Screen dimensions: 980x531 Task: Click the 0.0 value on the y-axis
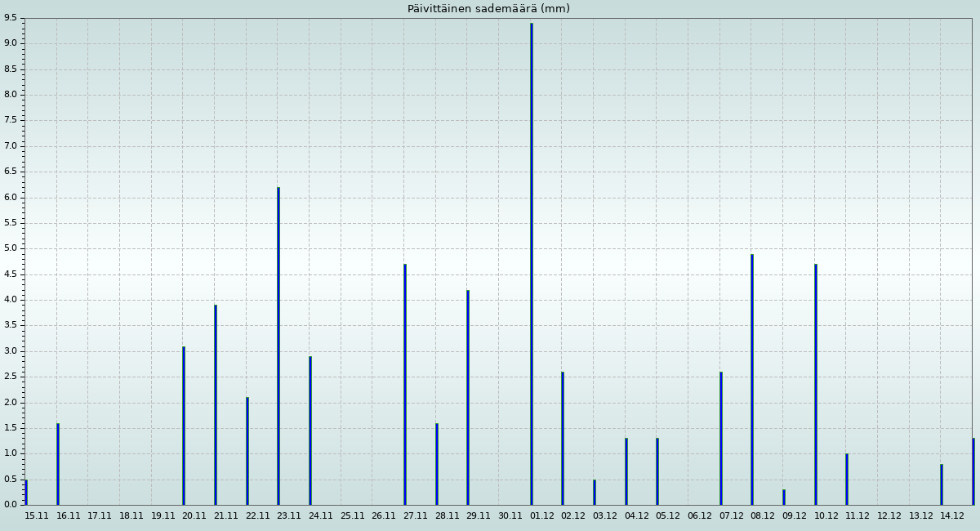(x=10, y=505)
